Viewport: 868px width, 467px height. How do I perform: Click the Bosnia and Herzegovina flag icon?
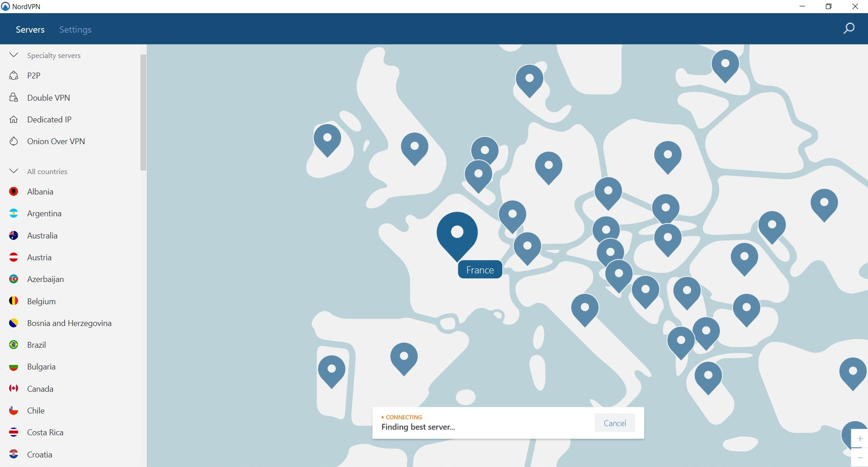pos(14,323)
